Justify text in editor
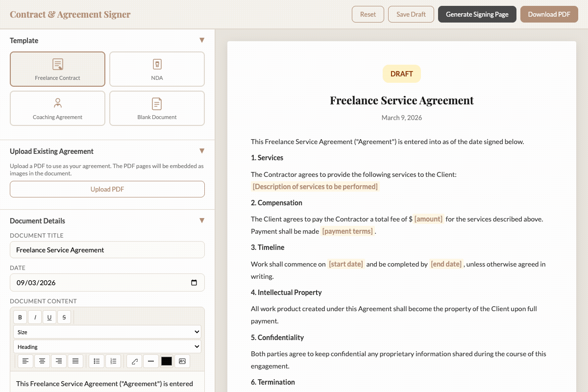Image resolution: width=588 pixels, height=392 pixels. (x=75, y=361)
